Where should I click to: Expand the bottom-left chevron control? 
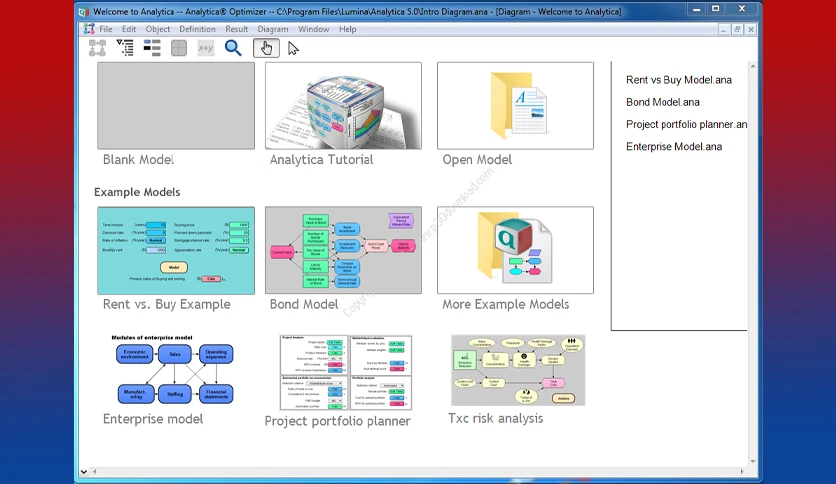coord(84,471)
